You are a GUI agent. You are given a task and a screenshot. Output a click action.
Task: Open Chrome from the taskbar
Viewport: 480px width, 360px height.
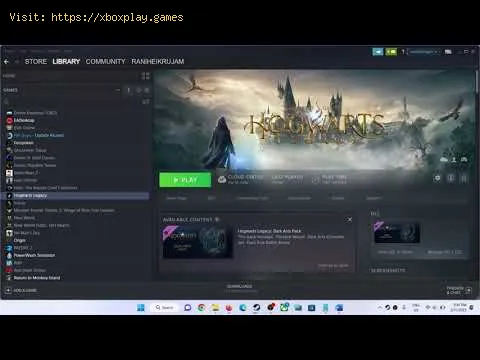coord(201,307)
